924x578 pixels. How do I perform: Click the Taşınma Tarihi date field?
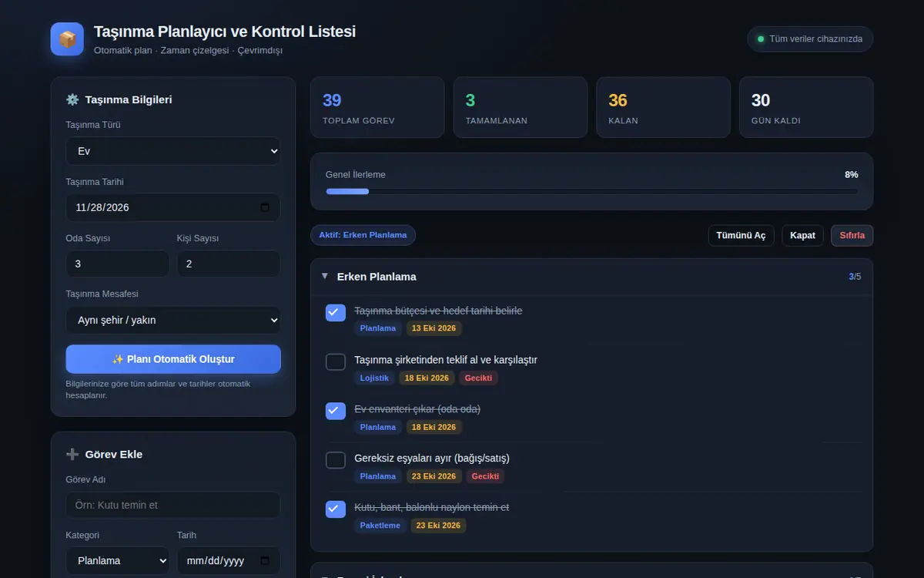coord(173,207)
